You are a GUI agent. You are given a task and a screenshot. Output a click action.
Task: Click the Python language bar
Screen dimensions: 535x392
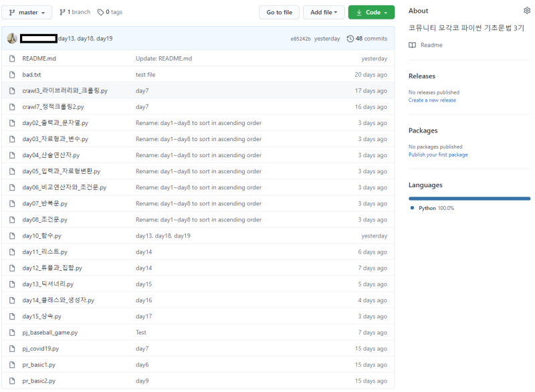[469, 199]
